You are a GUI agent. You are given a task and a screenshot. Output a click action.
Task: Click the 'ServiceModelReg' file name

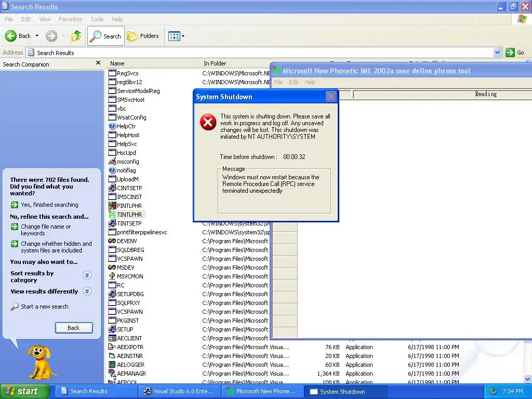(x=138, y=90)
